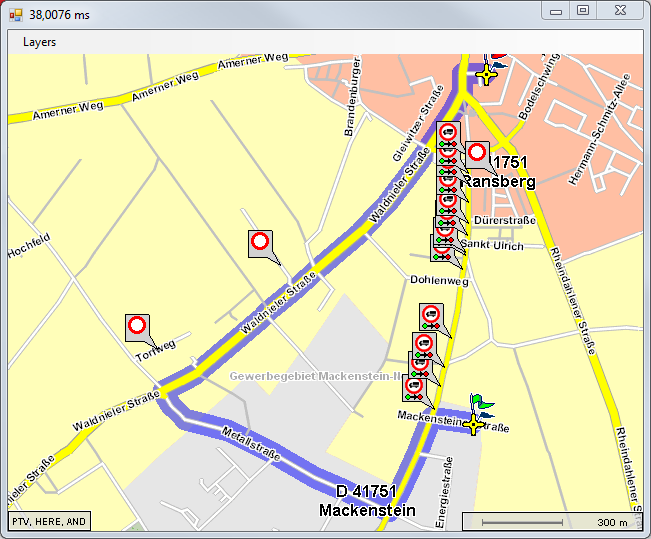Click the topmost truck restriction marker near Gleiwitzer Straße
651x539 pixels.
(448, 133)
